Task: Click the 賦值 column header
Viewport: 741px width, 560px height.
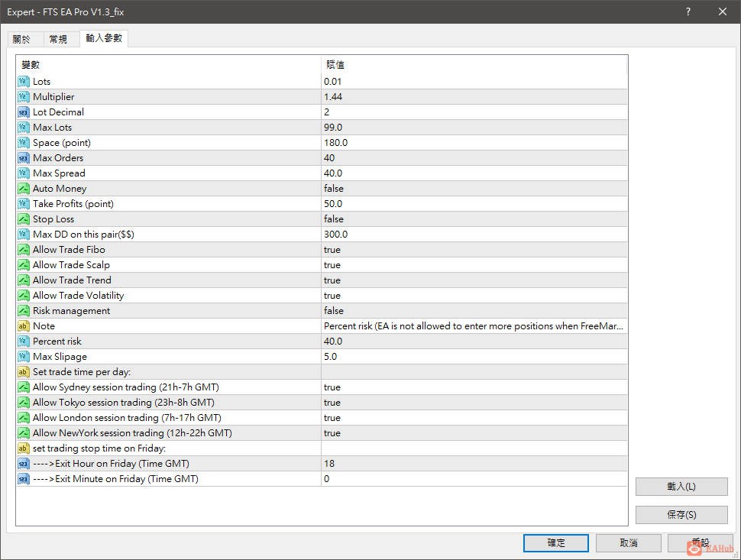Action: click(x=474, y=65)
